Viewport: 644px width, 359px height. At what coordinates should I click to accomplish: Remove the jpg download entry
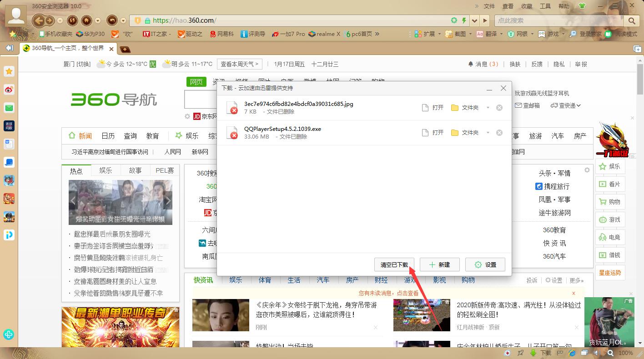499,108
